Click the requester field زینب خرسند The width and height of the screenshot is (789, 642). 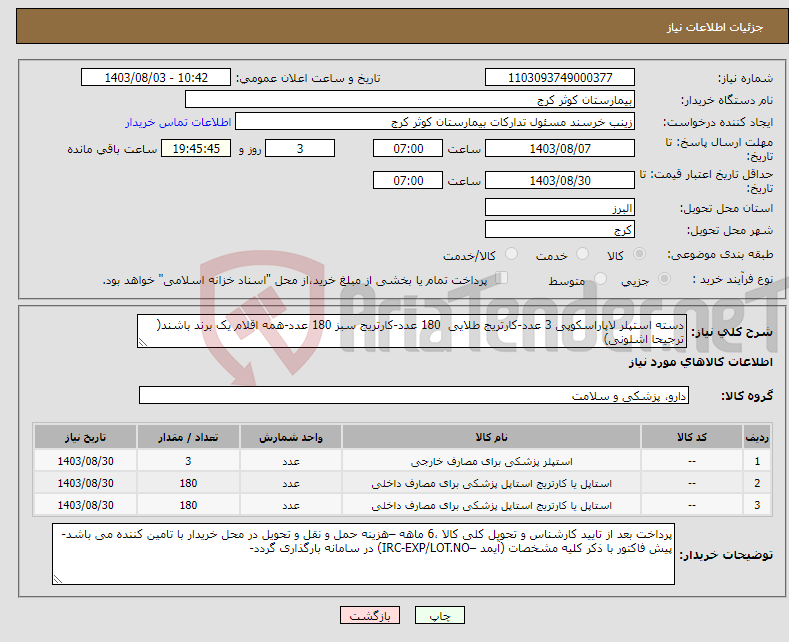(435, 122)
